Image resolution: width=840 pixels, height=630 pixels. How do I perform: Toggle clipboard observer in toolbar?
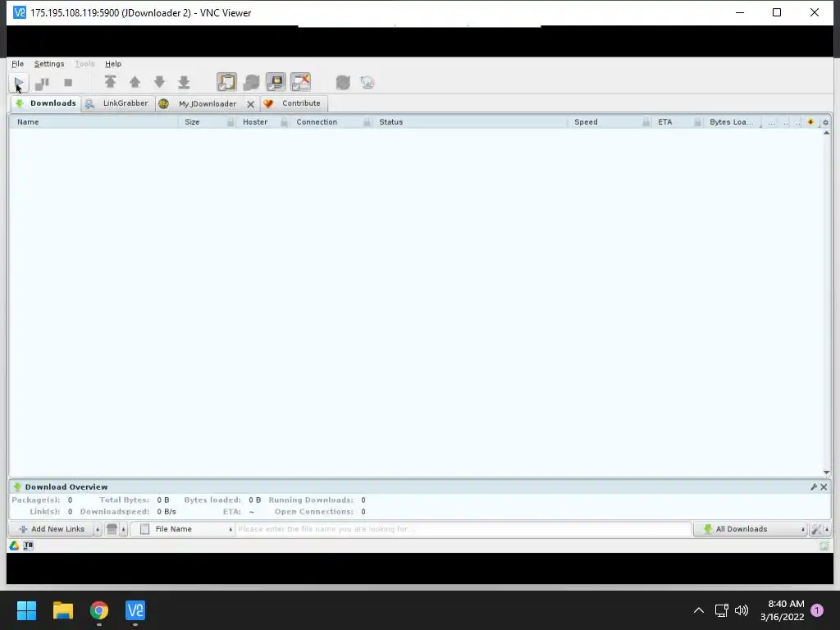pyautogui.click(x=226, y=82)
